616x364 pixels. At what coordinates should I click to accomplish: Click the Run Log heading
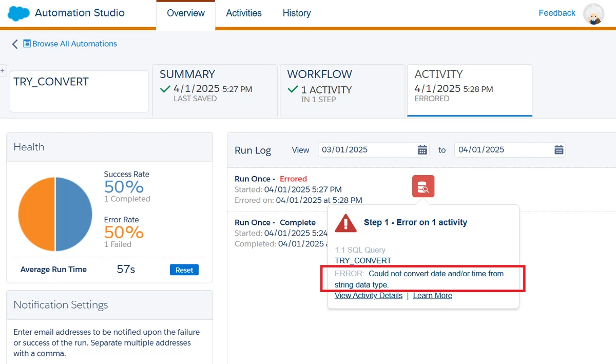point(253,150)
